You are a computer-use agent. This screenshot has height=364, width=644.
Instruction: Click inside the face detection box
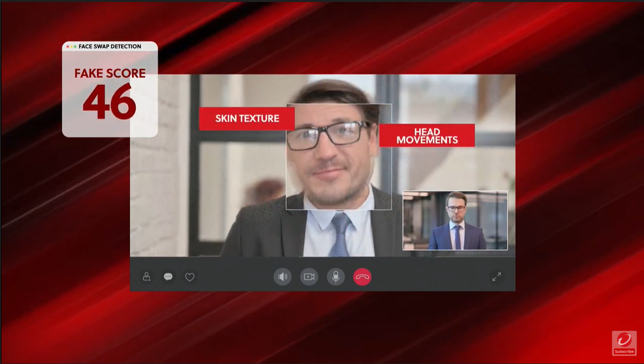(338, 156)
